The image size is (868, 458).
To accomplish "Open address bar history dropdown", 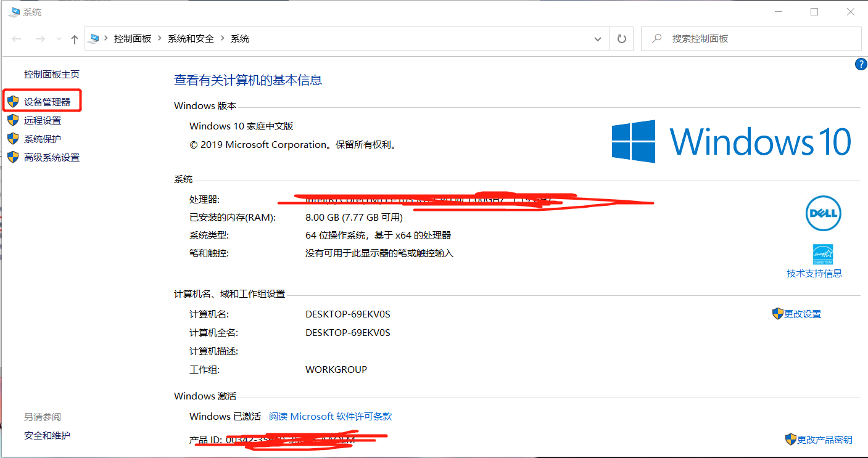I will [x=597, y=39].
